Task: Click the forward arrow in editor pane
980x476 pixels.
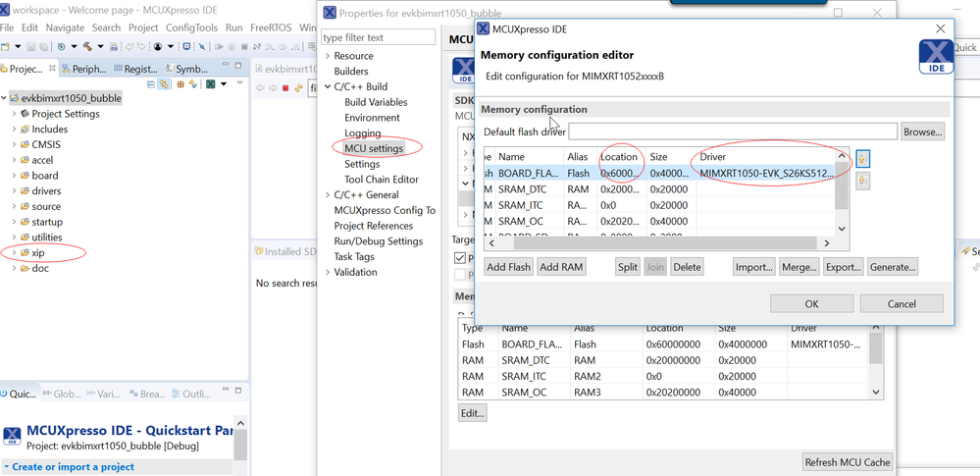Action: point(273,88)
